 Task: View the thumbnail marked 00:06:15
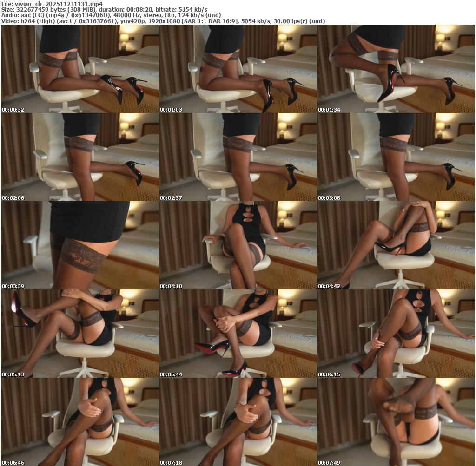(x=396, y=334)
